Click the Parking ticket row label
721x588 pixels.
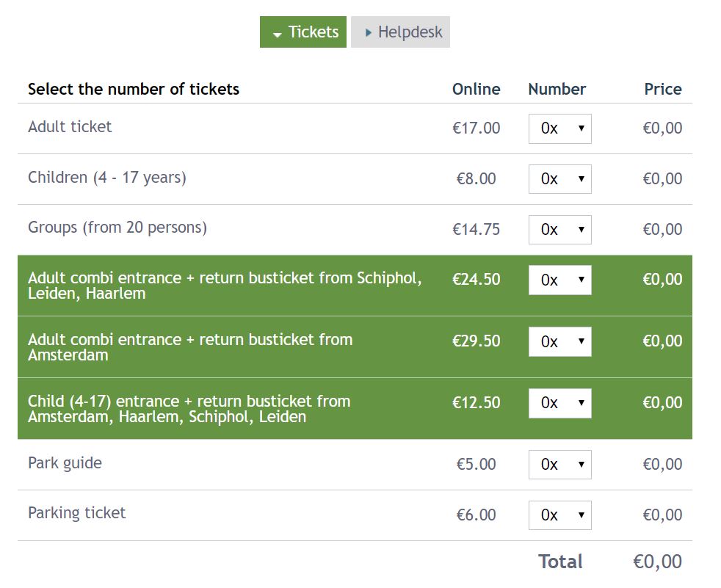tap(76, 513)
